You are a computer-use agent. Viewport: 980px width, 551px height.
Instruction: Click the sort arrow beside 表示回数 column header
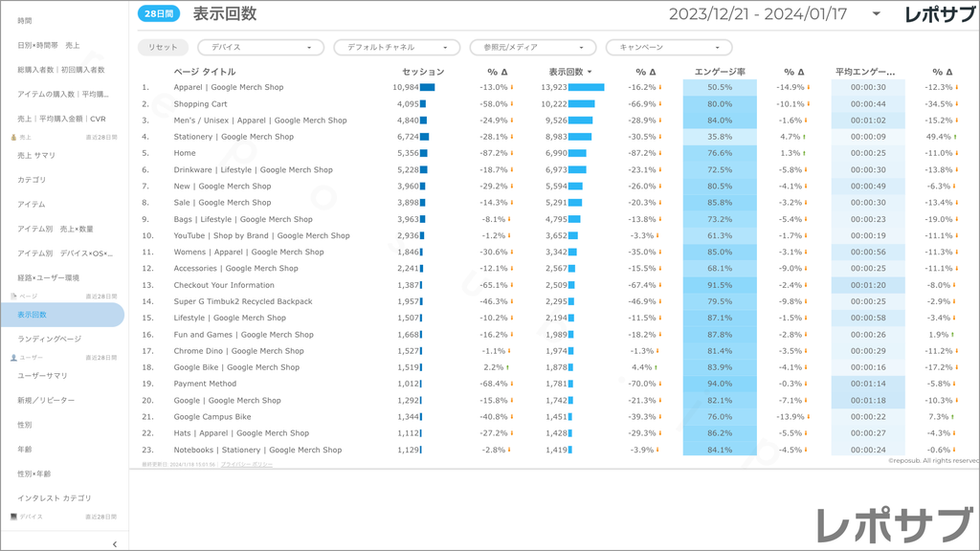590,72
